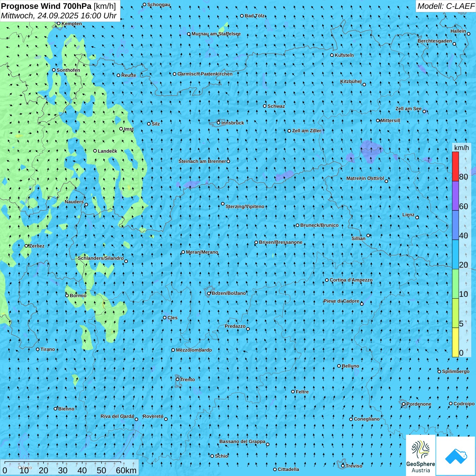Click the 'Pieve di Cadore' label
Viewport: 476px width, 476px height.
[x=341, y=301]
